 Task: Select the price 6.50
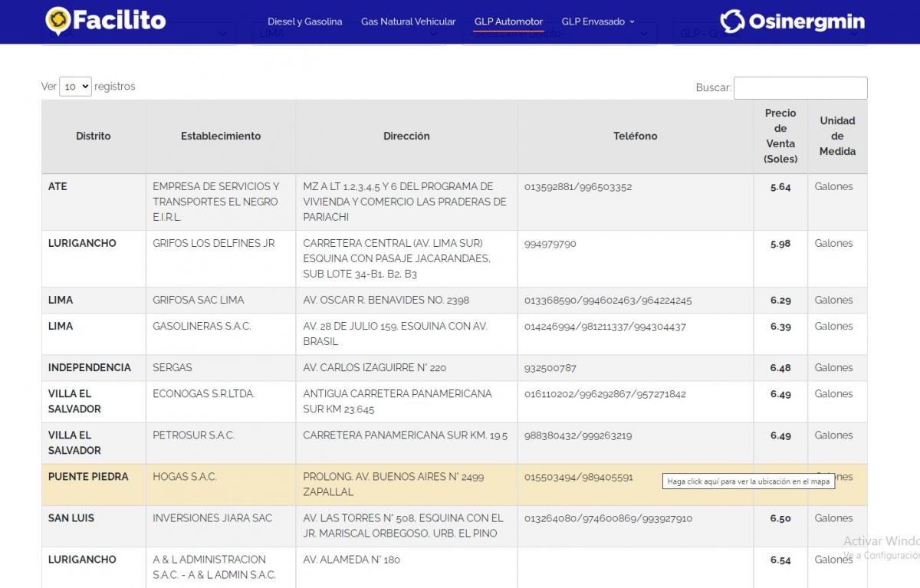(x=780, y=518)
